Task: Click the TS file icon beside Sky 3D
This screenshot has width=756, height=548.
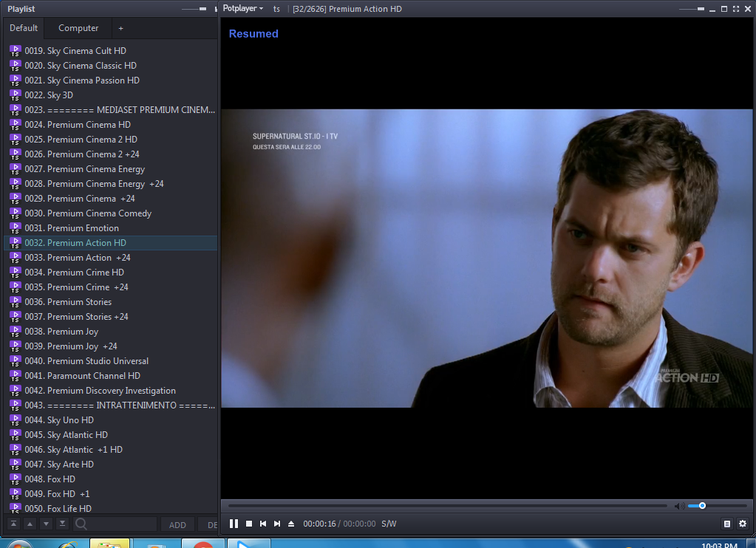Action: coord(15,95)
